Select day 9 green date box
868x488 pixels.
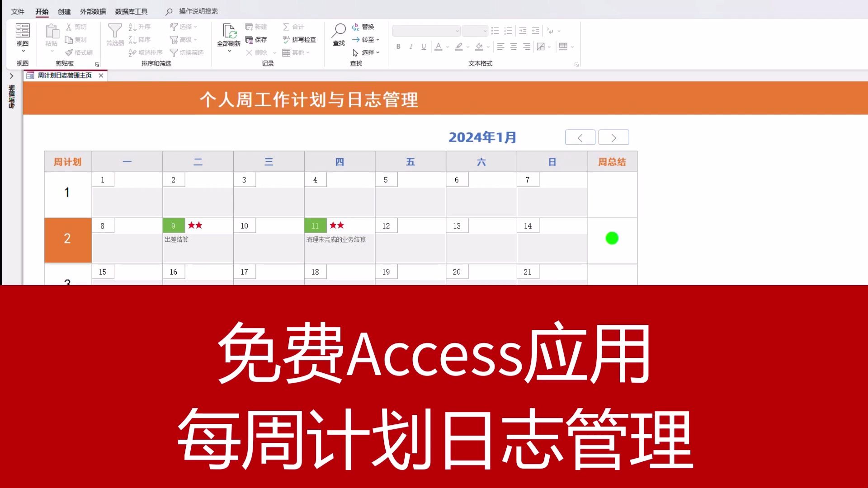pos(174,225)
